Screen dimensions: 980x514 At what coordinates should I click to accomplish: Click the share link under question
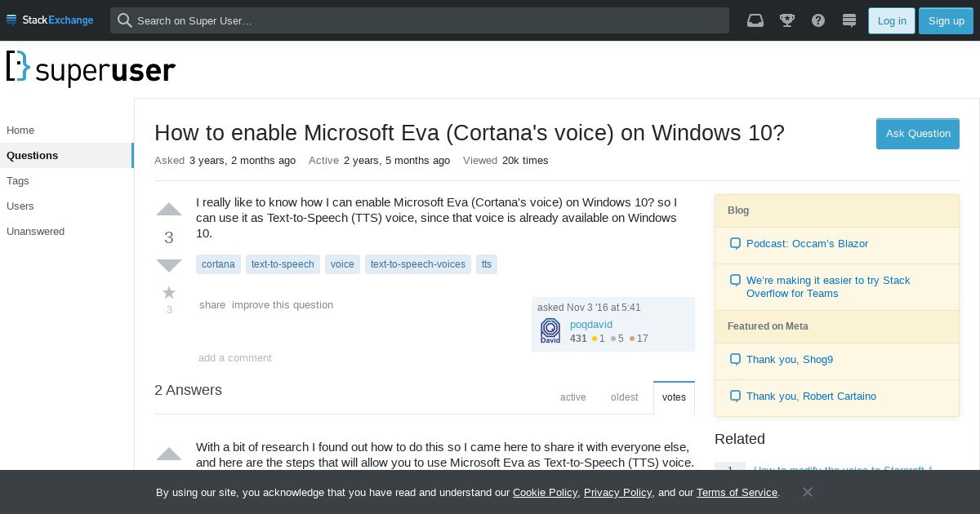click(x=212, y=305)
